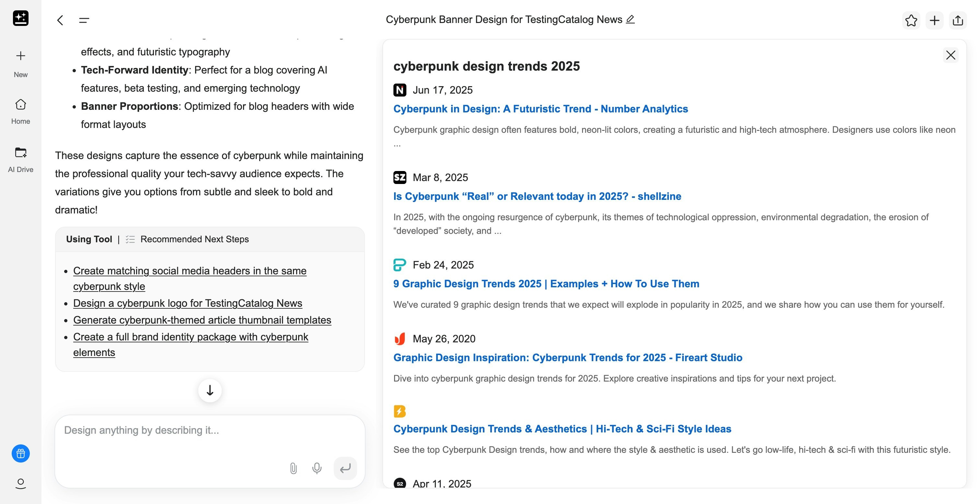Bookmark this chat with the star icon
Image resolution: width=980 pixels, height=504 pixels.
tap(911, 20)
